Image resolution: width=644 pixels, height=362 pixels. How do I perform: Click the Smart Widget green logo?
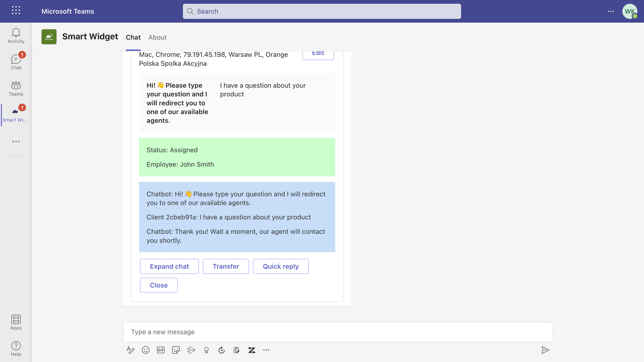point(49,37)
